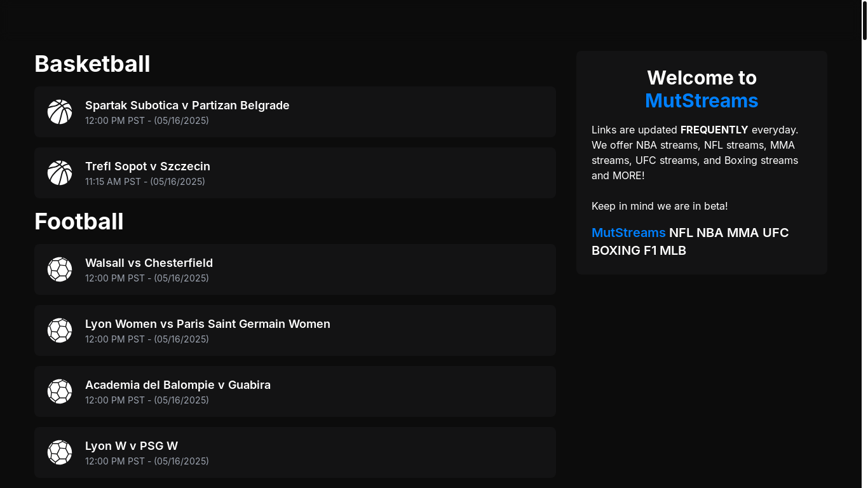
Task: Click the 11:15 AM PST time text
Action: 145,182
